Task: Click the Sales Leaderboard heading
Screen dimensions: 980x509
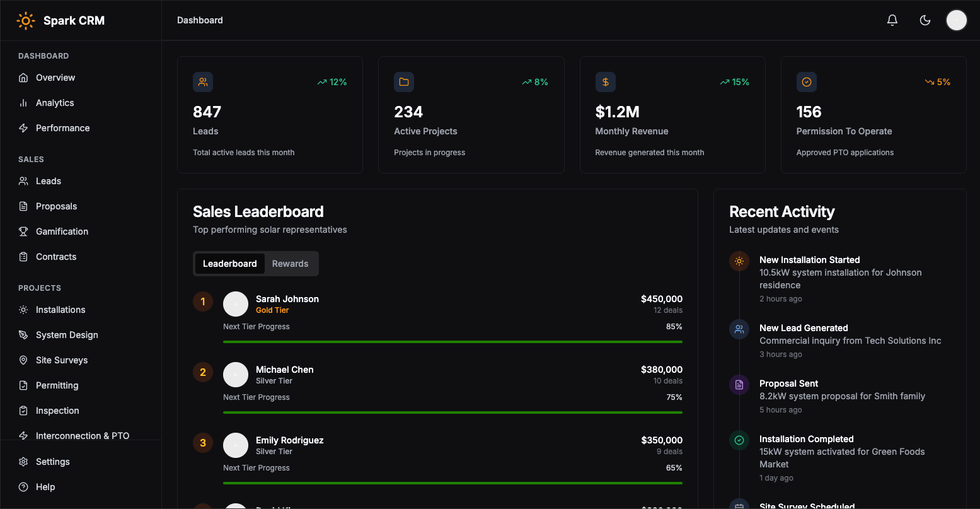Action: [258, 212]
